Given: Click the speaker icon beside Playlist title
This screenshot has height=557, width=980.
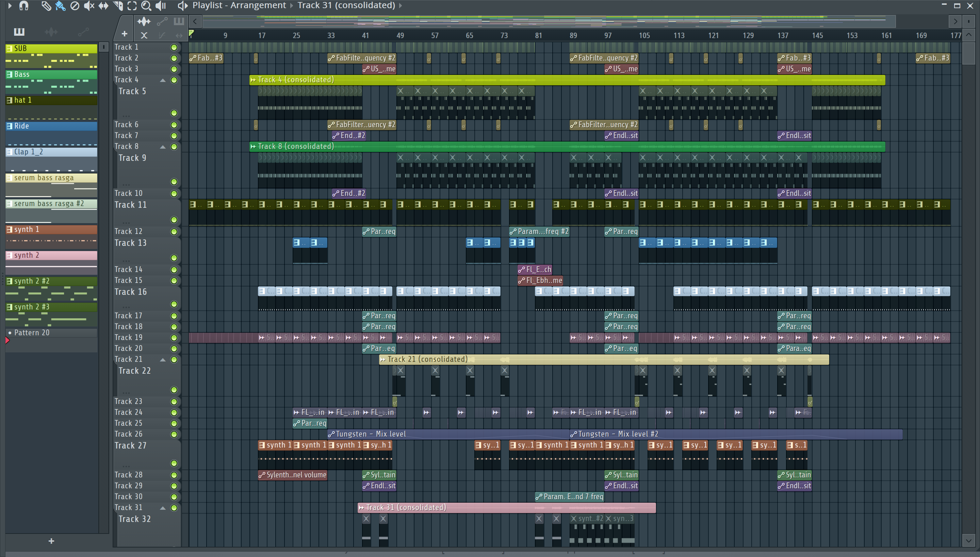Looking at the screenshot, I should tap(183, 6).
